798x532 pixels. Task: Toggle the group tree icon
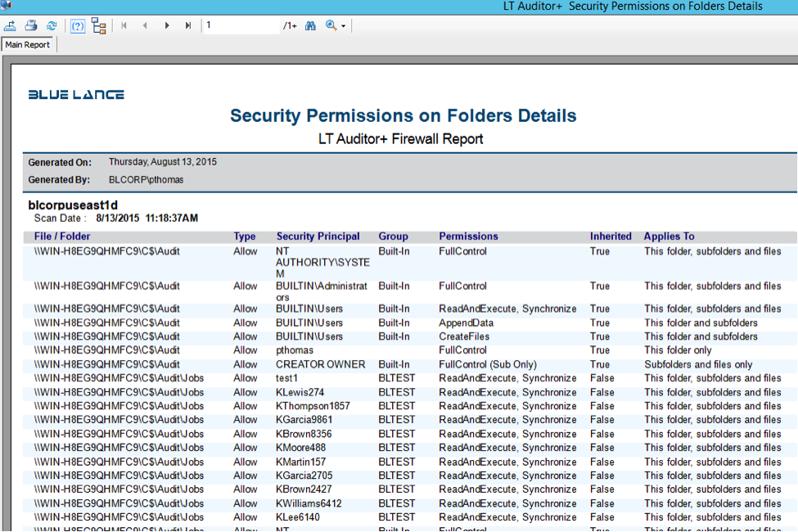click(99, 25)
